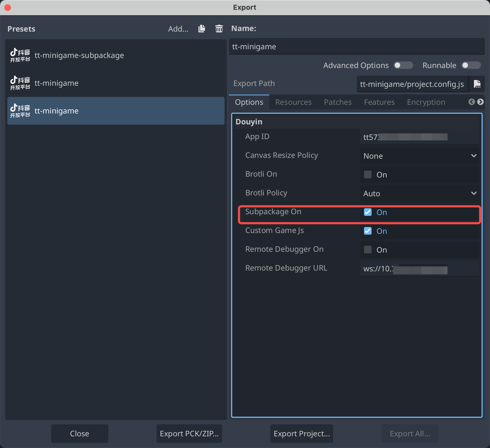
Task: Enable the Brotli On checkbox
Action: pyautogui.click(x=368, y=174)
